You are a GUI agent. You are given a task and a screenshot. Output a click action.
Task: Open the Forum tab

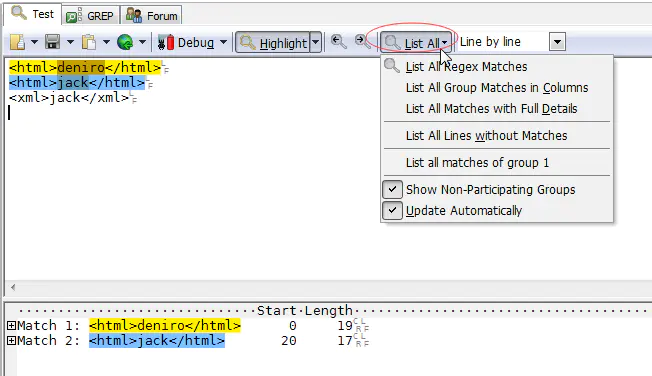coord(152,16)
